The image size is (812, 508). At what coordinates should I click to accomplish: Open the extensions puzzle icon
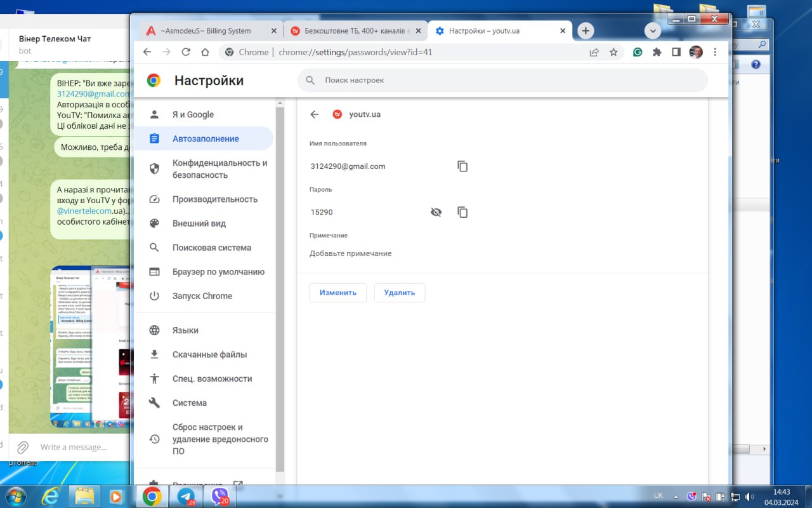tap(657, 52)
